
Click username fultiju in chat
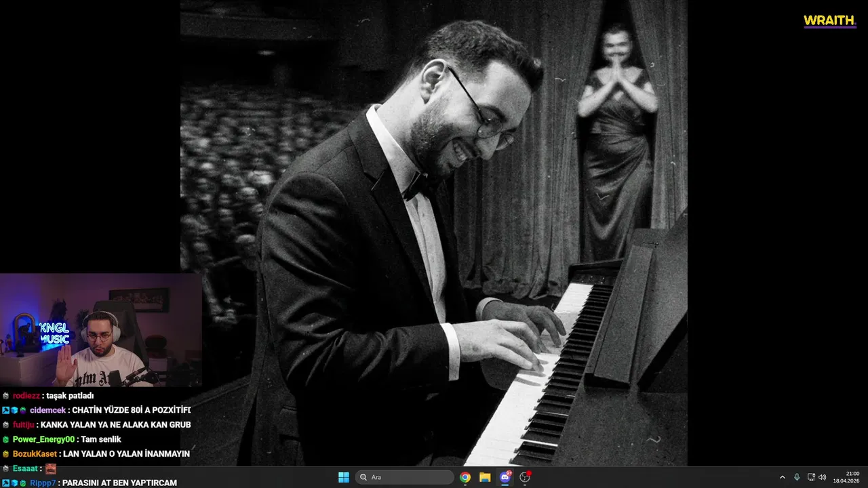(x=24, y=425)
